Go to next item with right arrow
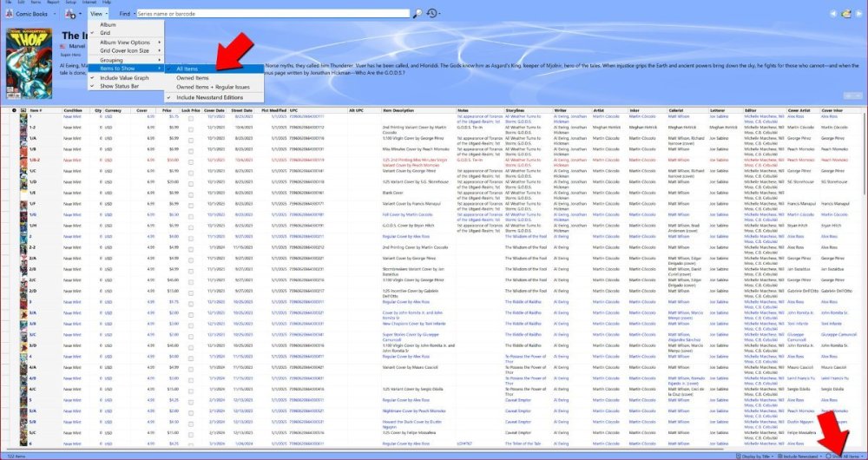This screenshot has height=460, width=868. click(x=857, y=14)
